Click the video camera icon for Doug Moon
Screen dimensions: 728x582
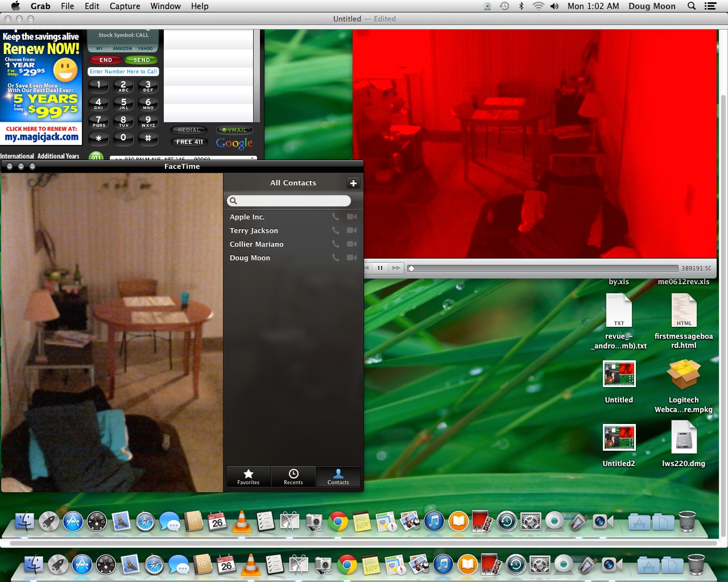click(352, 257)
